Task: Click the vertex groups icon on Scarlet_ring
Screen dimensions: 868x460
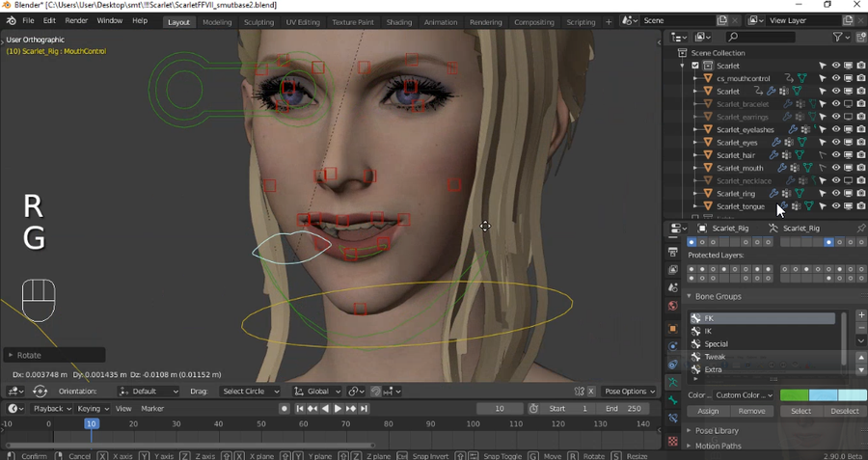Action: pyautogui.click(x=786, y=193)
